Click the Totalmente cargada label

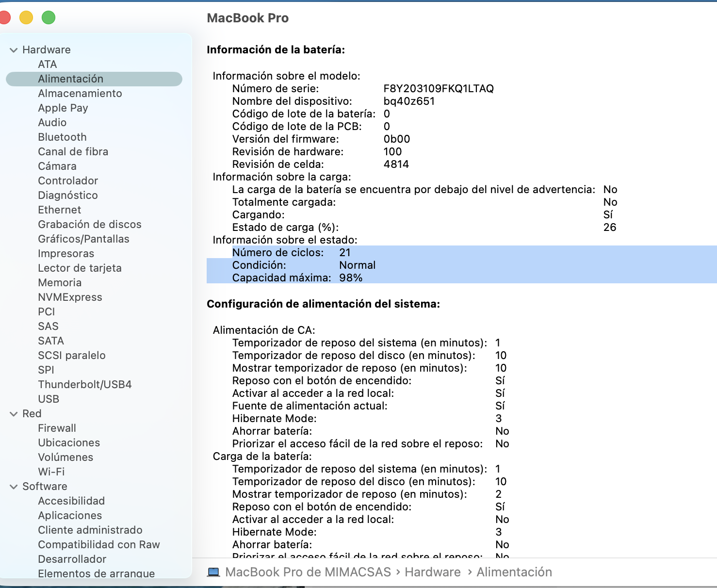coord(284,202)
